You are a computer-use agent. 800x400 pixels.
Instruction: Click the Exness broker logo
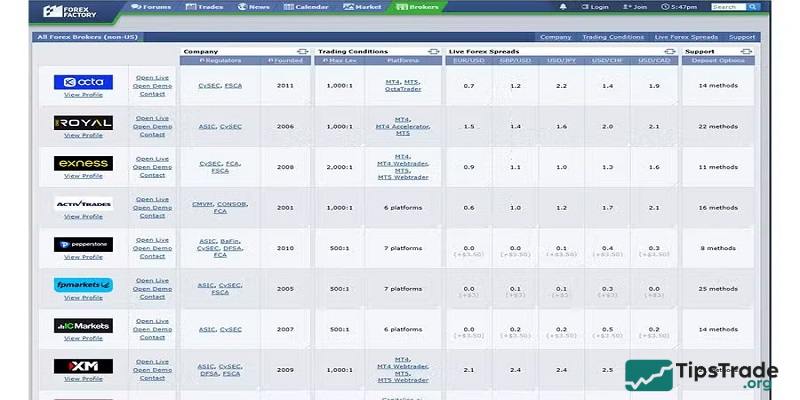click(83, 163)
